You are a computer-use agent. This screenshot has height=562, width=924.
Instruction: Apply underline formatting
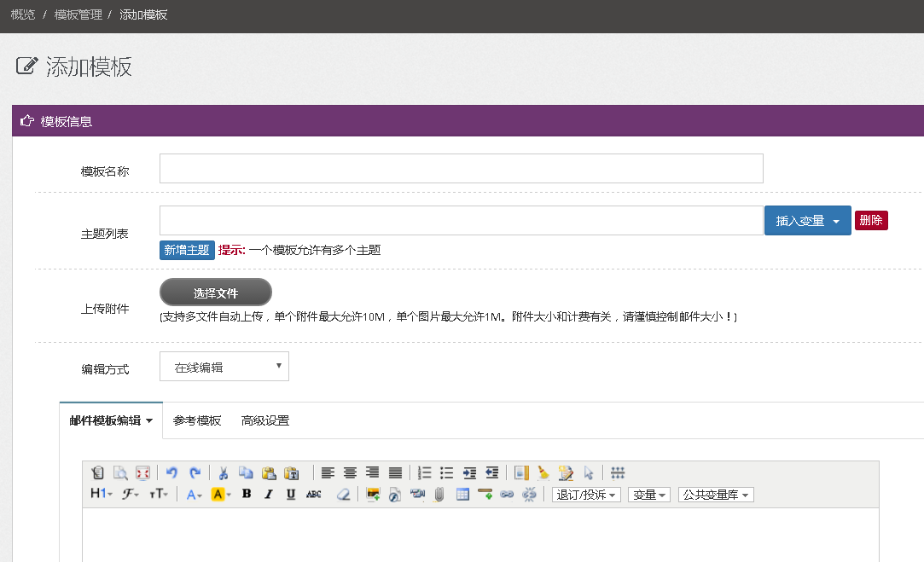[x=291, y=494]
